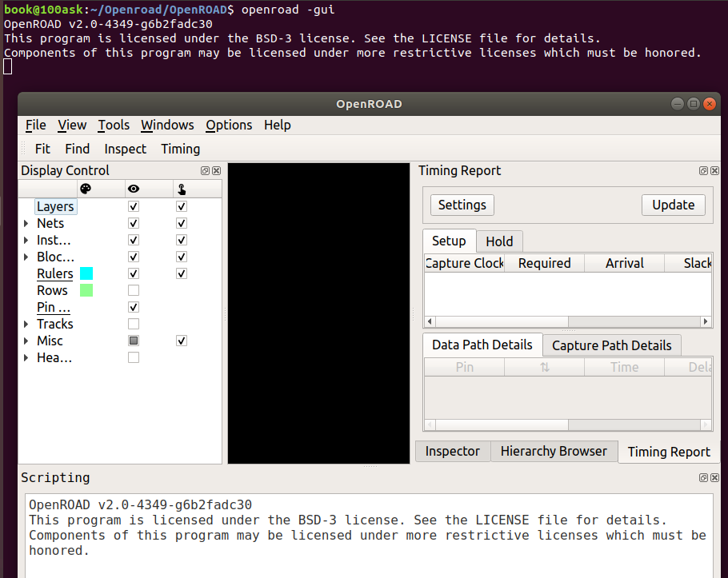Click the Update button in Timing Report

point(674,205)
